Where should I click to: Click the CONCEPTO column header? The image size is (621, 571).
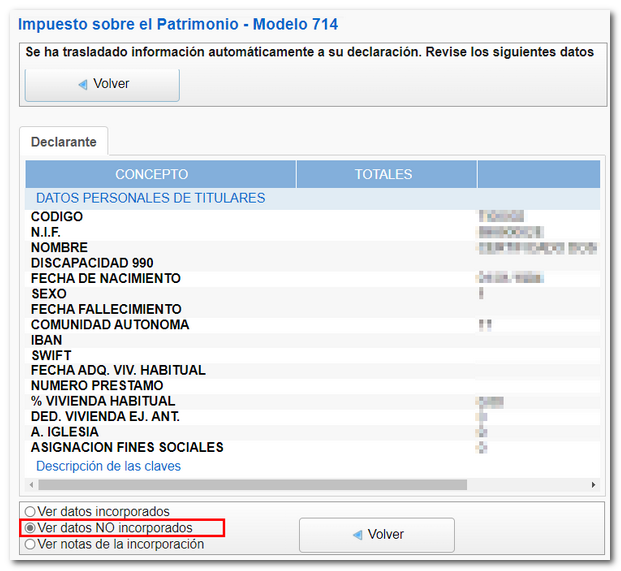point(151,174)
